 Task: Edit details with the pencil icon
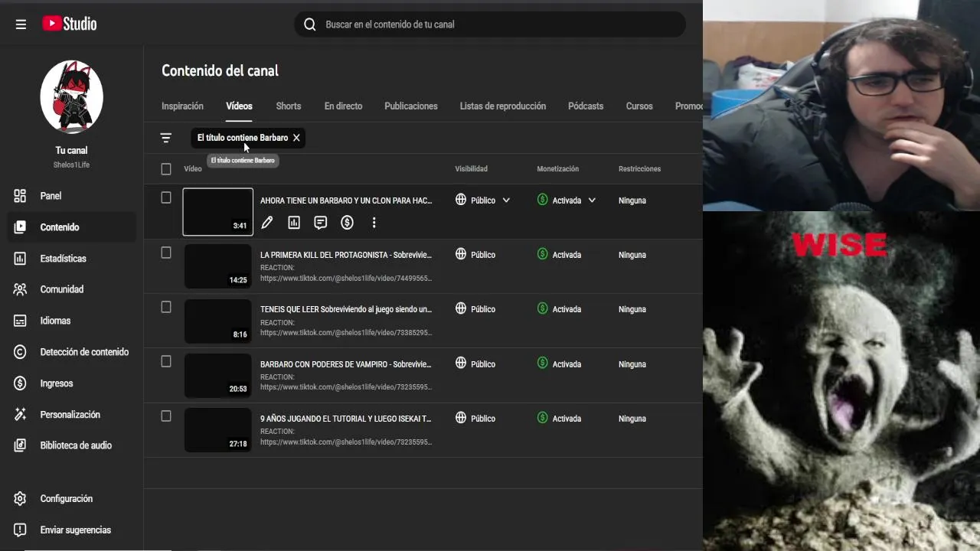(266, 223)
